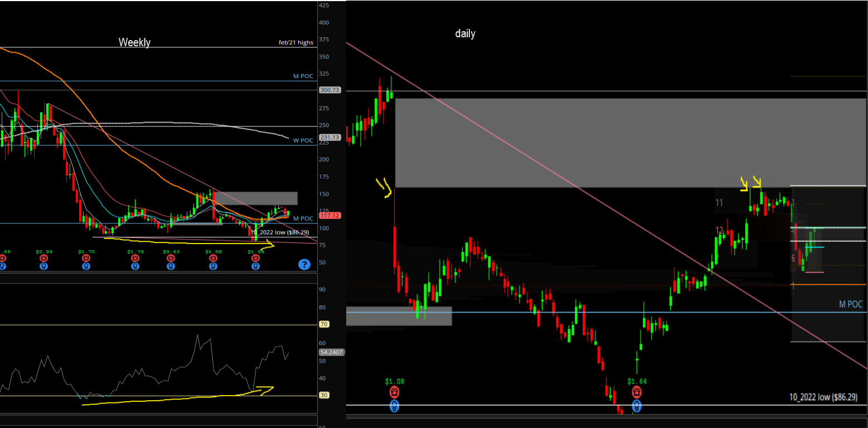Open the red earnings phone icon under $2.99
Screen dimensions: 868x428
(44, 259)
